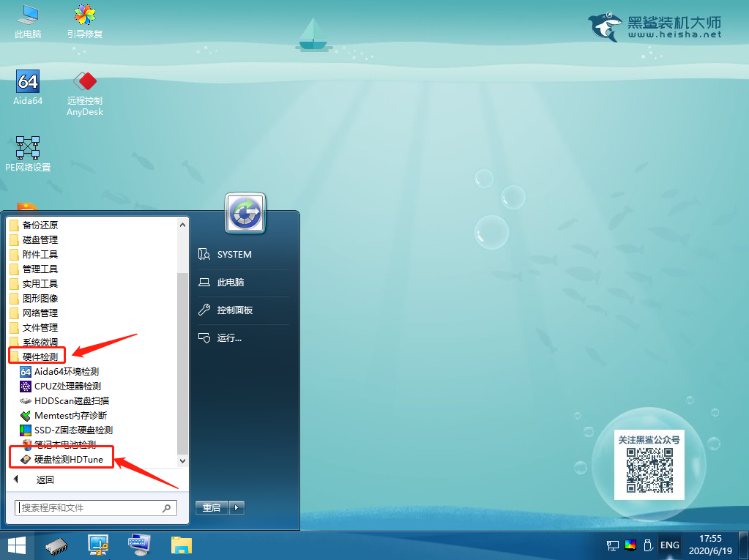Open the PE网络设置 desktop icon

click(28, 154)
